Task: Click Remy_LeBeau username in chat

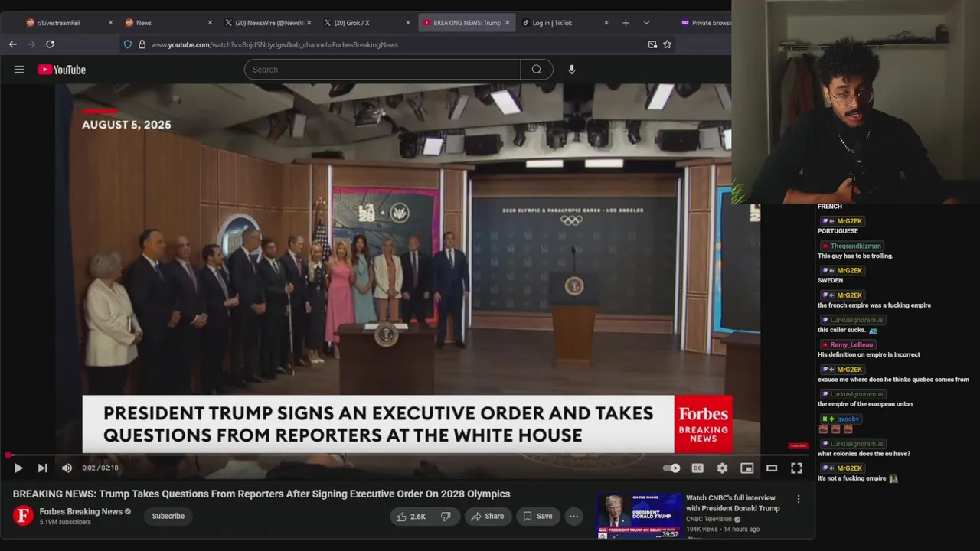Action: 851,345
